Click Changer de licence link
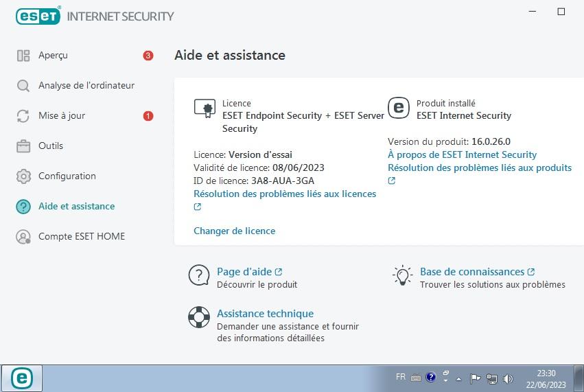This screenshot has height=392, width=584. 234,231
